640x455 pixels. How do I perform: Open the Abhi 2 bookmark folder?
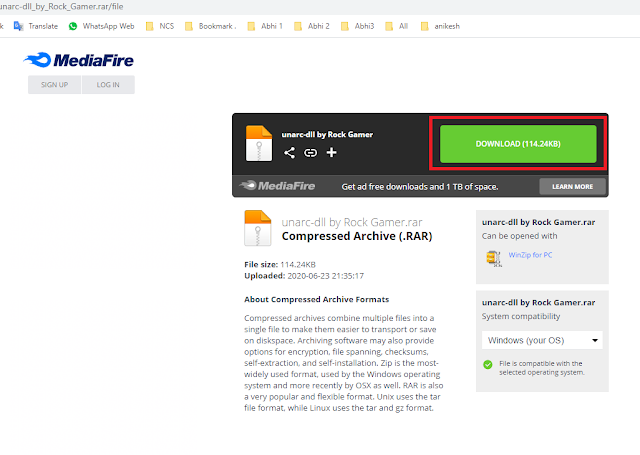312,26
